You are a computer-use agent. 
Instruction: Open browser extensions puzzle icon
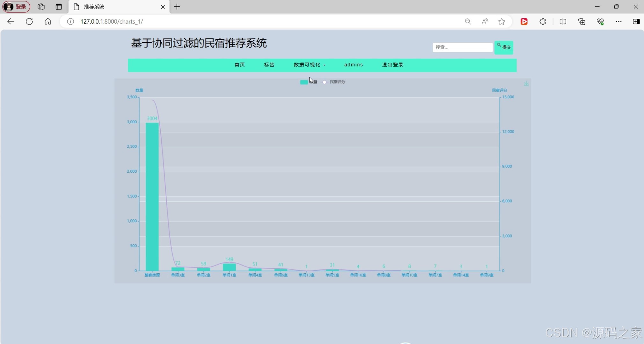[543, 21]
